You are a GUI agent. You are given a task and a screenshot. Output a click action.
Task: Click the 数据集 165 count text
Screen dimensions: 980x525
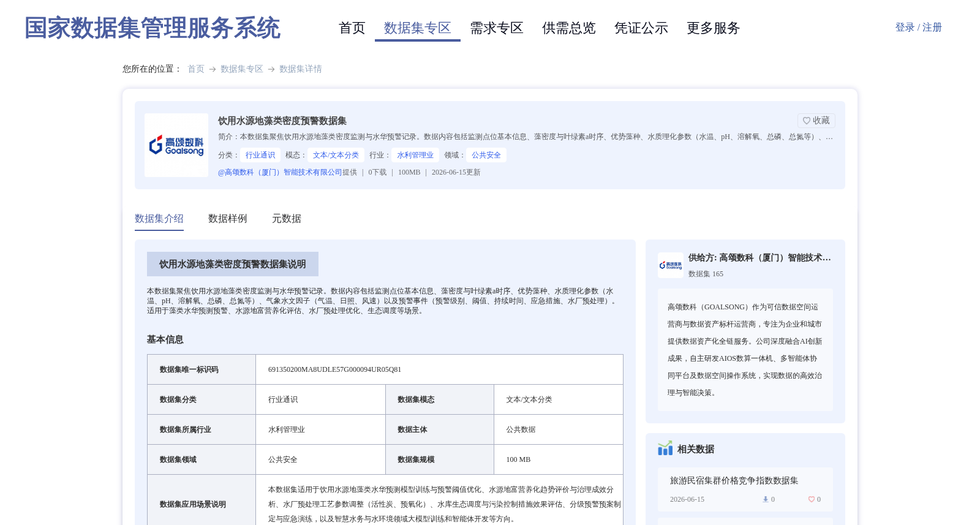[x=706, y=274]
